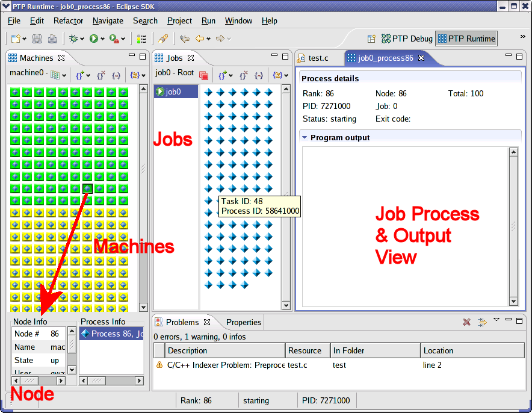Click the change set icon in Machines
The width and height of the screenshot is (532, 413).
[x=135, y=75]
